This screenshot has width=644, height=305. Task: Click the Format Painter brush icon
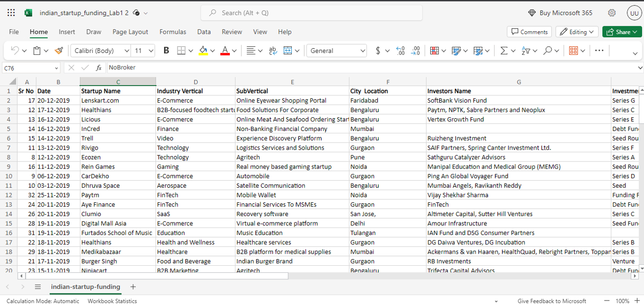59,51
